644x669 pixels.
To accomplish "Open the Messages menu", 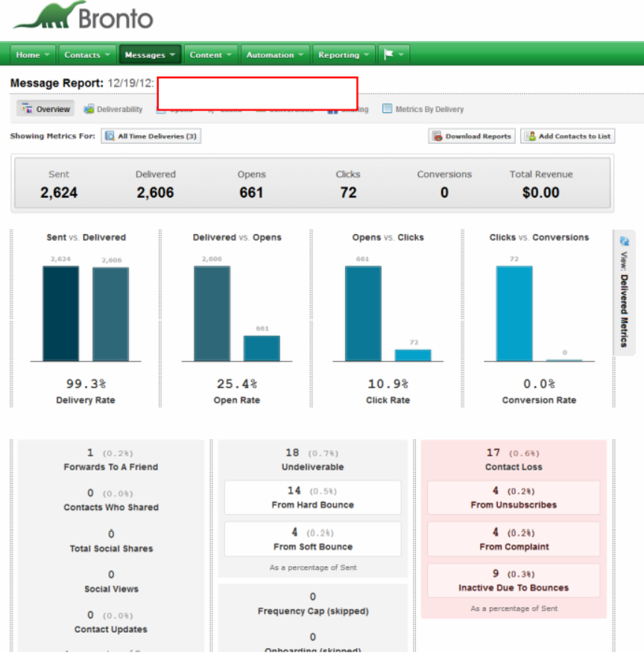I will 150,54.
